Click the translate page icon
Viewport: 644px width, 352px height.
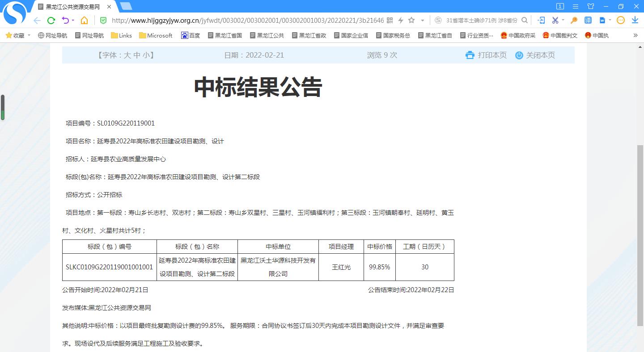point(588,20)
